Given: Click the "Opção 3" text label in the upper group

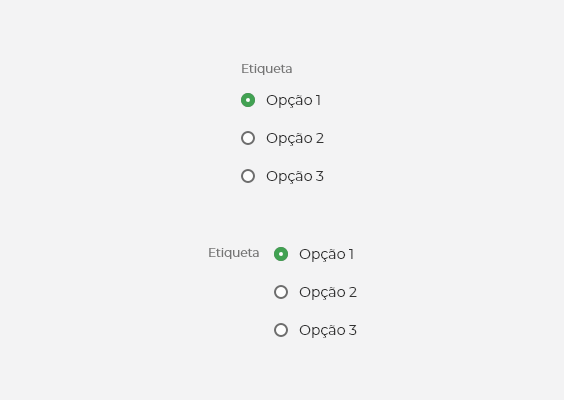Looking at the screenshot, I should (295, 177).
